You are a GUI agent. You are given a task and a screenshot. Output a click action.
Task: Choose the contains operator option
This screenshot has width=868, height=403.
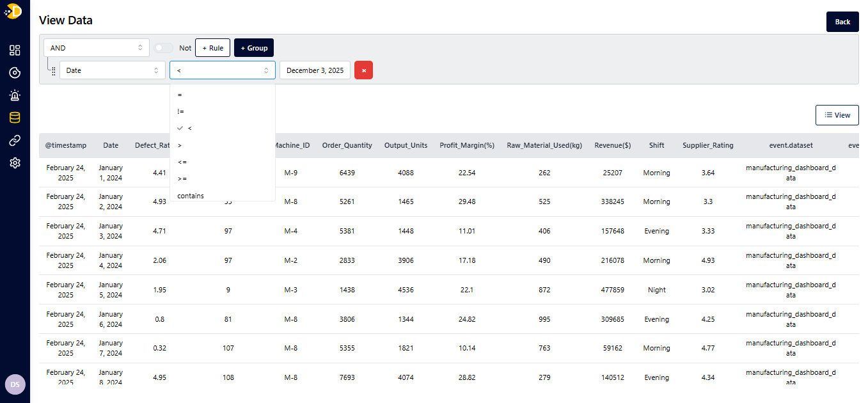(191, 196)
